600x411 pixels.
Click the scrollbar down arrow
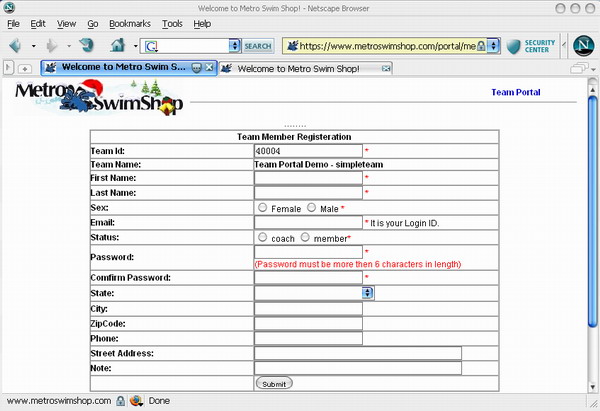click(592, 387)
